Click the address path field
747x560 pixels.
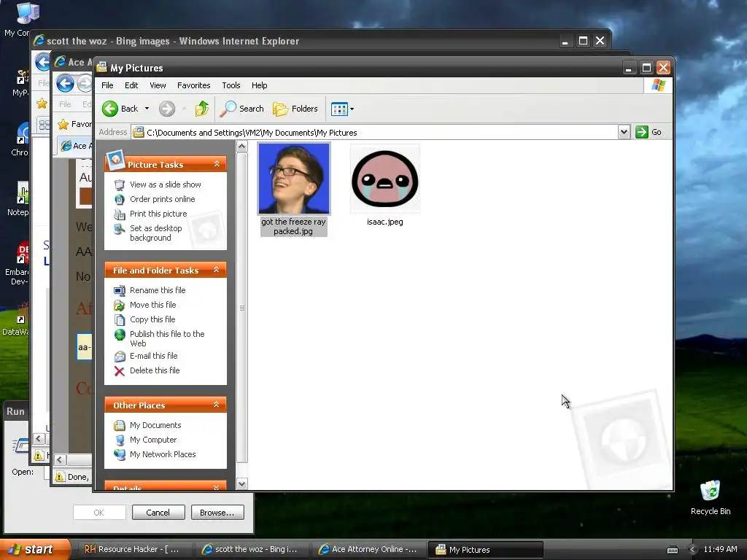(374, 133)
